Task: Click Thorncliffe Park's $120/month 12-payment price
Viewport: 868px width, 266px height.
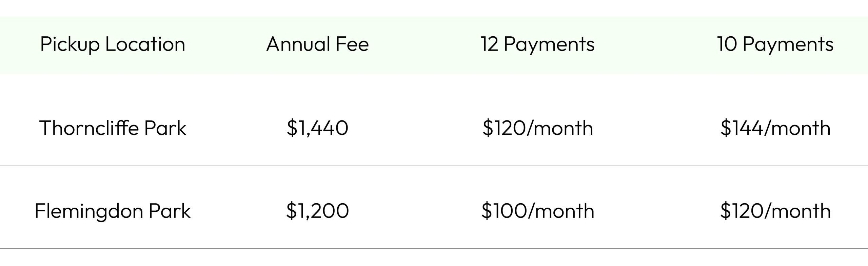Action: (x=538, y=128)
